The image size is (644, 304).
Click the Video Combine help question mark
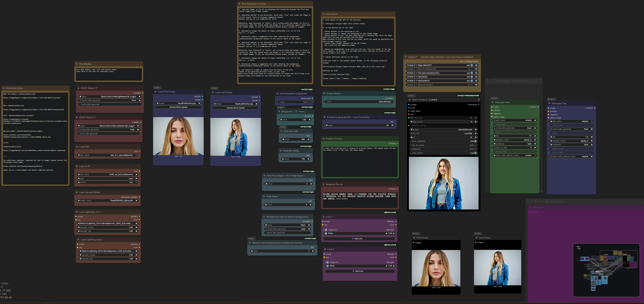478,100
